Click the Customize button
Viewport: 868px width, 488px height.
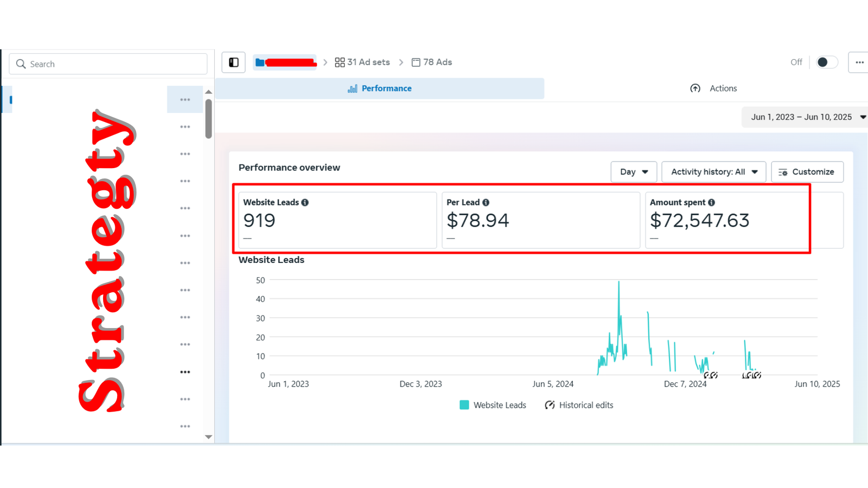coord(807,172)
